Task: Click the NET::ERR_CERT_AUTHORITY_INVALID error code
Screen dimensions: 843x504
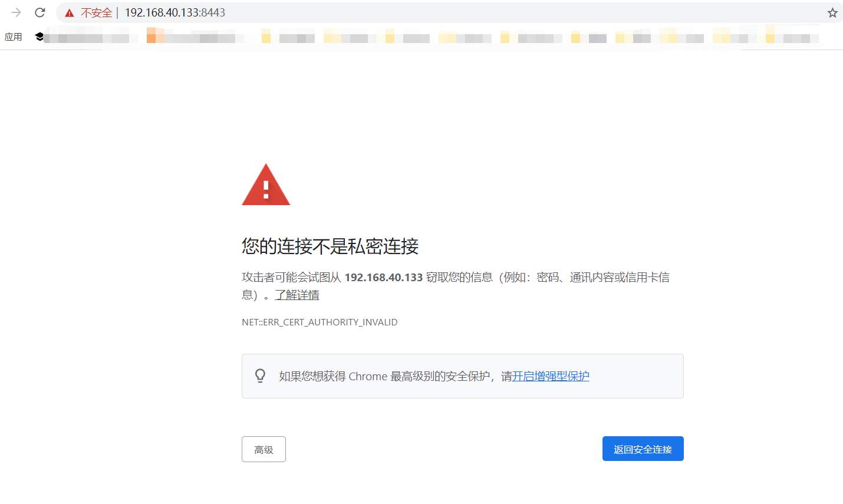Action: [320, 322]
